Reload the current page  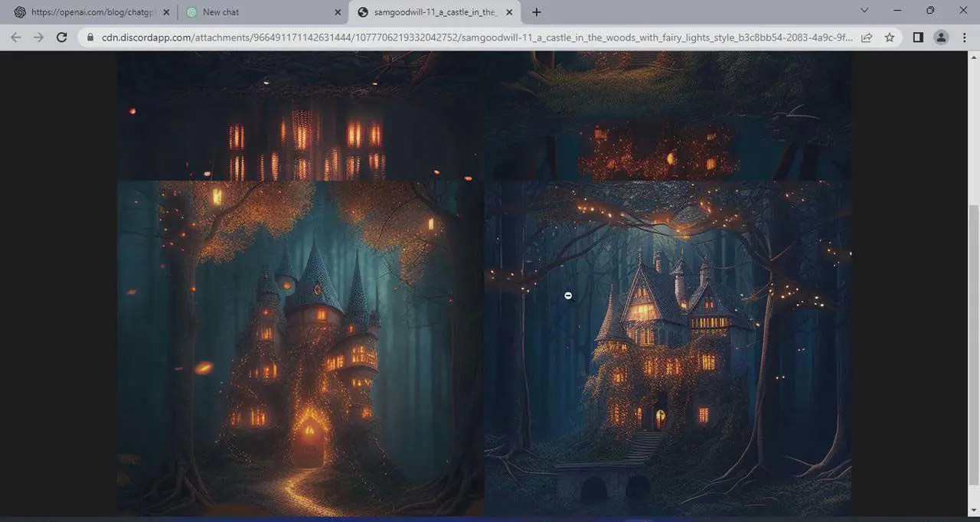(x=62, y=38)
